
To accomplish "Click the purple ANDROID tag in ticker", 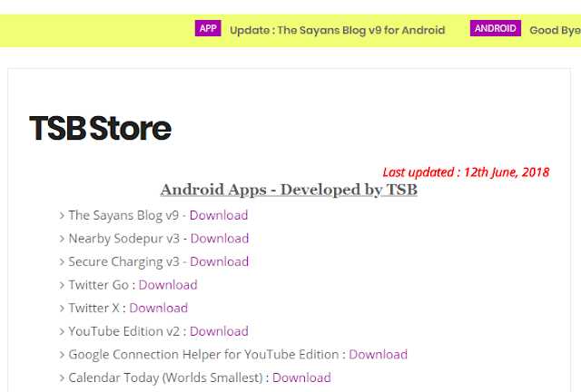I will pos(496,28).
